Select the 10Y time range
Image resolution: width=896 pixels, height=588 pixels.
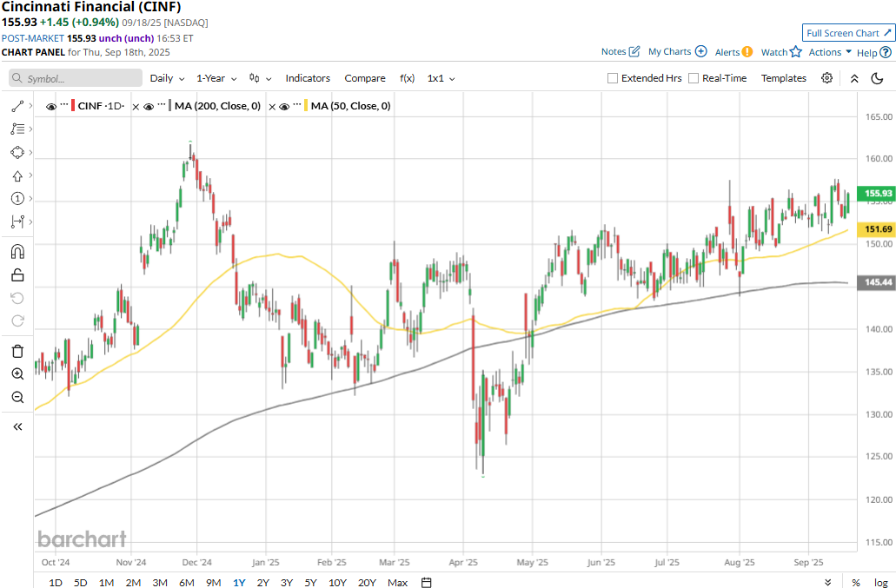click(338, 582)
